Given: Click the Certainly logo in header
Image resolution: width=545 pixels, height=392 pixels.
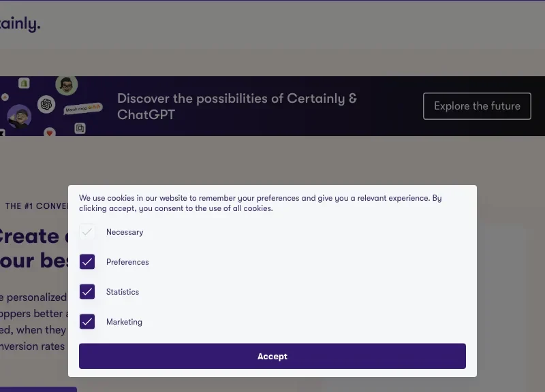Looking at the screenshot, I should [20, 24].
